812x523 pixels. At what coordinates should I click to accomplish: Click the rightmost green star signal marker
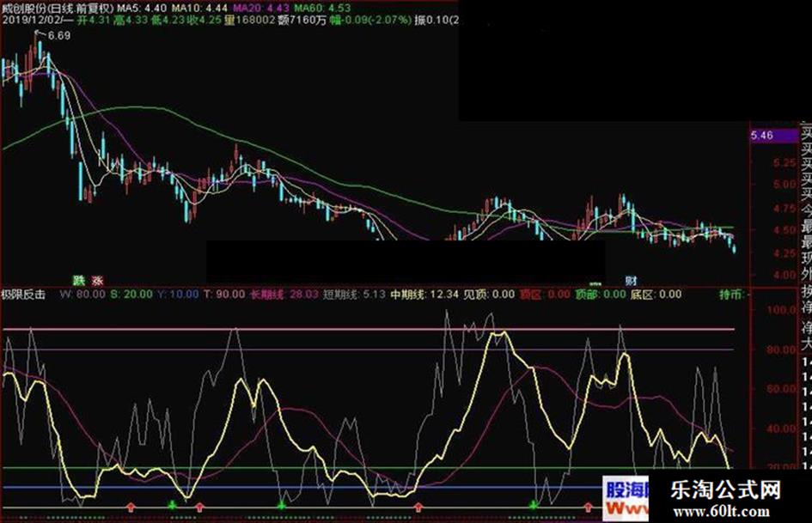click(534, 505)
